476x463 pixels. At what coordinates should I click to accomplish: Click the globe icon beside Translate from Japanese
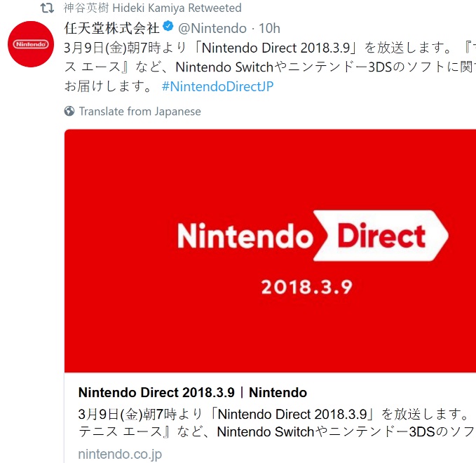69,111
